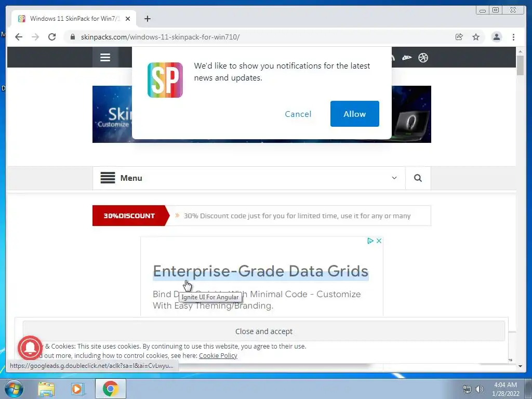
Task: Open the network tray icon
Action: coord(467,389)
